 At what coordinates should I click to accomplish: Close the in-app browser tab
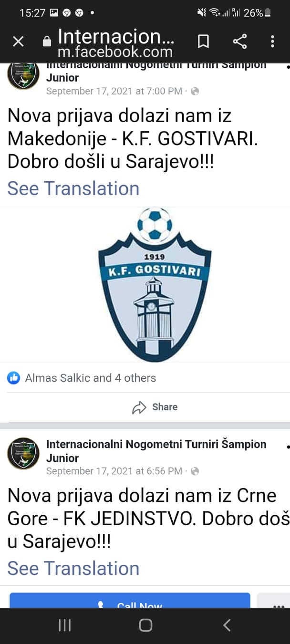pyautogui.click(x=18, y=42)
